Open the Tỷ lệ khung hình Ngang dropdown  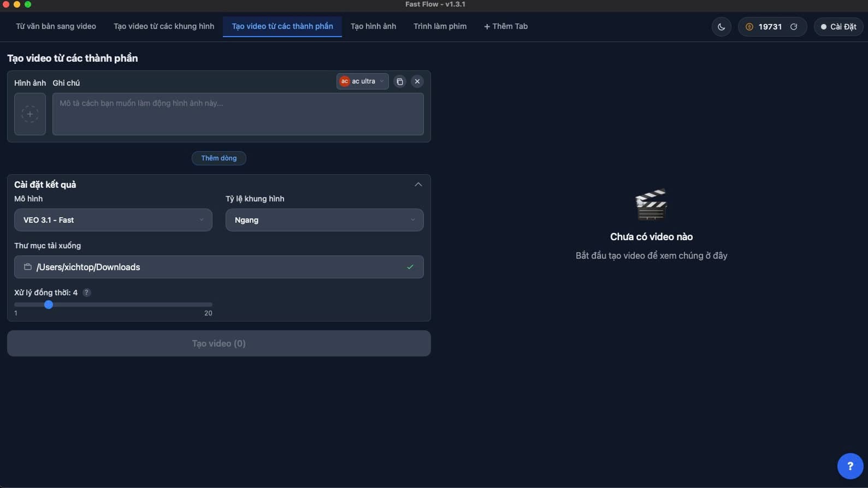coord(324,220)
